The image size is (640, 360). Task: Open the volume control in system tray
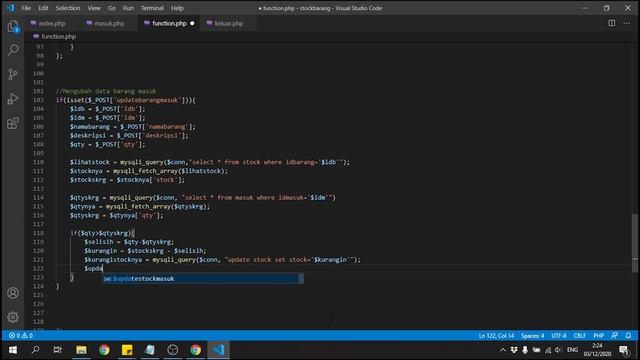(558, 350)
